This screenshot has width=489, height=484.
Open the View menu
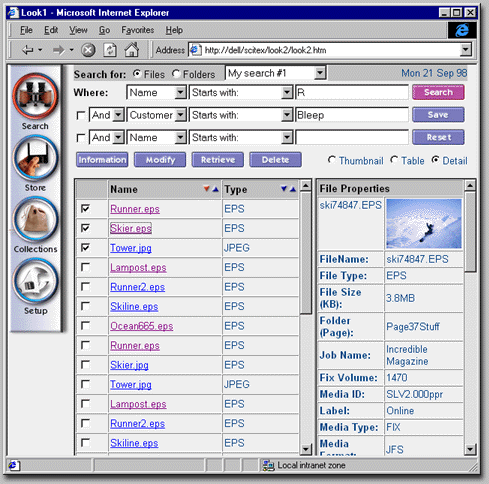click(78, 30)
